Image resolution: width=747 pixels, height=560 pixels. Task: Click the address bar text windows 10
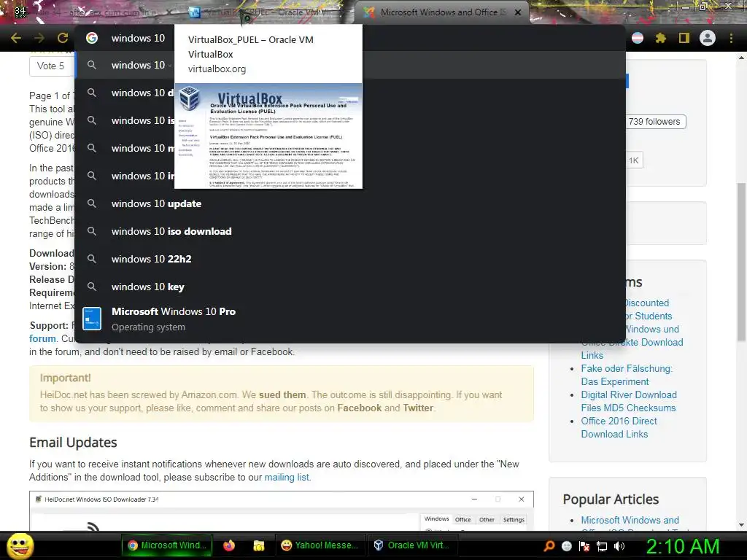click(138, 38)
